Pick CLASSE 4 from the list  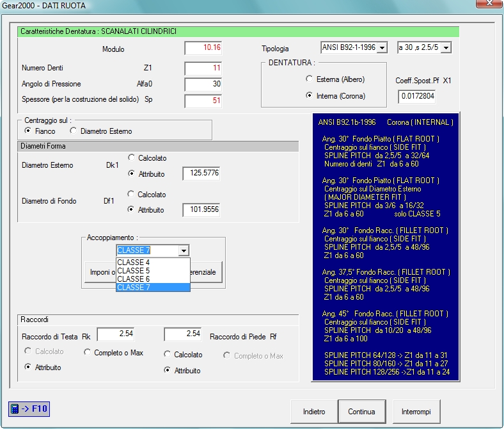(153, 262)
